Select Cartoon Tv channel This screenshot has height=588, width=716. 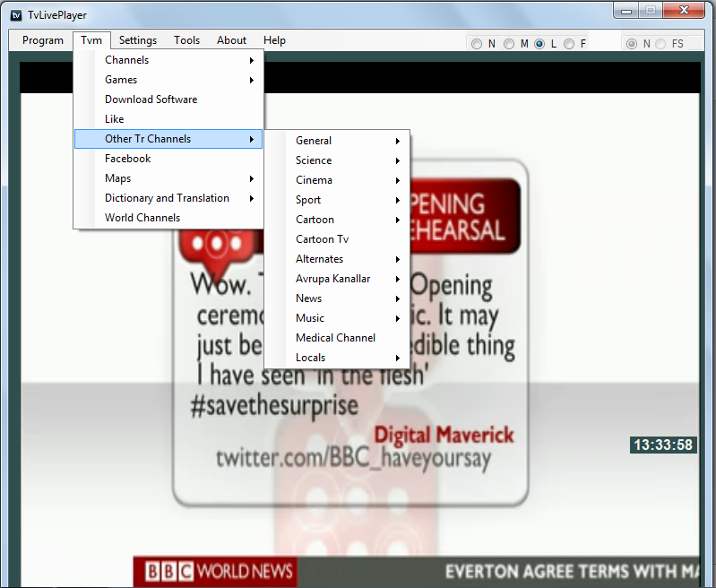coord(323,239)
